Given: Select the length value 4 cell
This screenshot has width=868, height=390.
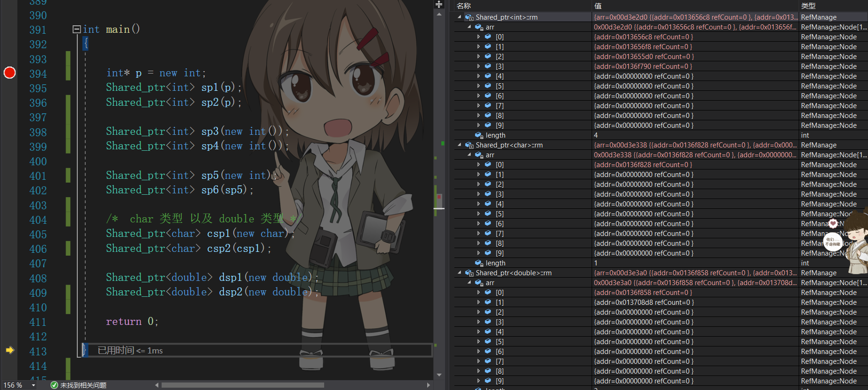Looking at the screenshot, I should pyautogui.click(x=695, y=135).
